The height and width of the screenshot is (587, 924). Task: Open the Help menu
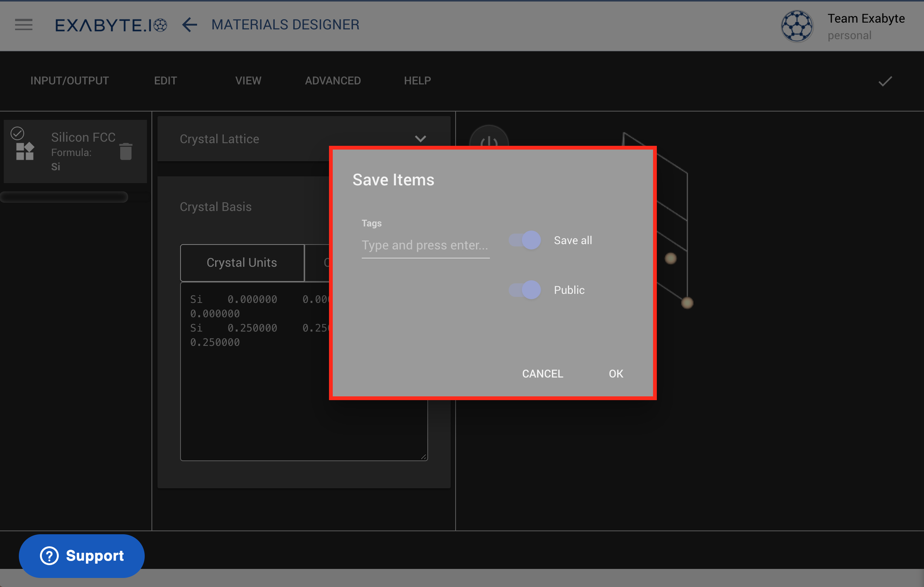pos(417,81)
